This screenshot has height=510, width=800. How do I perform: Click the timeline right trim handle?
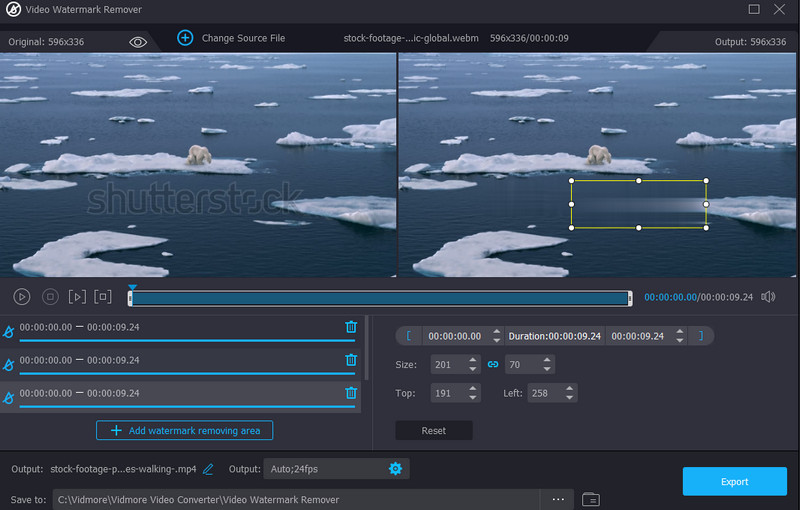[x=630, y=298]
